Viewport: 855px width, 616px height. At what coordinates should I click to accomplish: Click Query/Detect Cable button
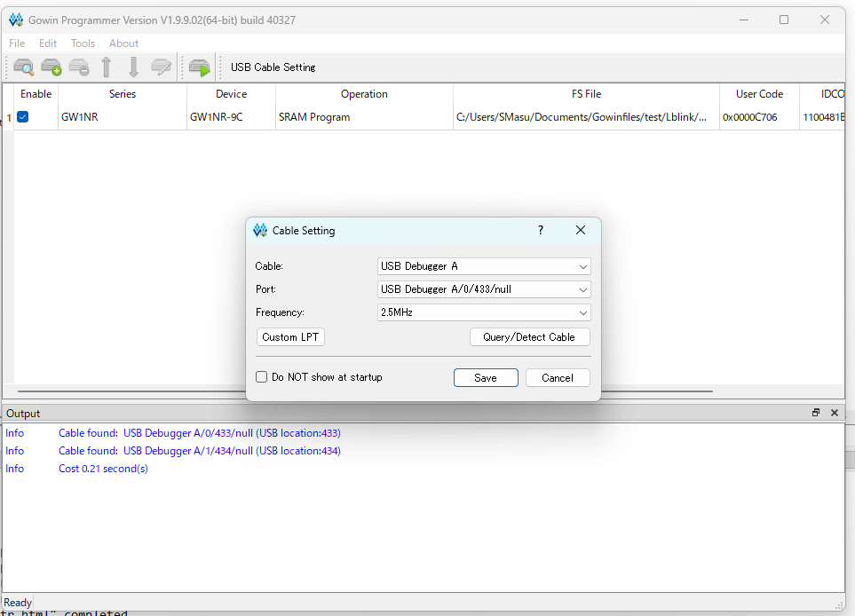pyautogui.click(x=529, y=337)
